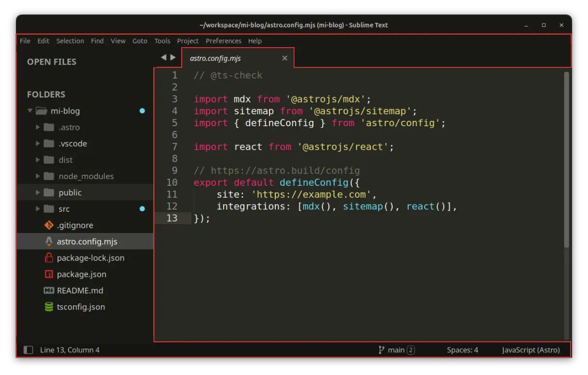Viewport: 588px width, 375px height.
Task: Click the tsconfig.json database icon
Action: (49, 307)
